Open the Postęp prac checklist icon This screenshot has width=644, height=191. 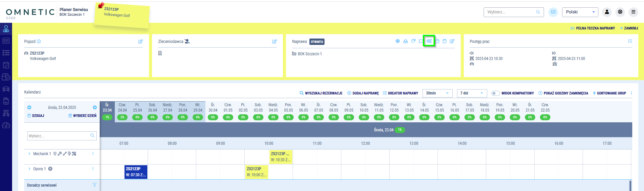[x=630, y=41]
